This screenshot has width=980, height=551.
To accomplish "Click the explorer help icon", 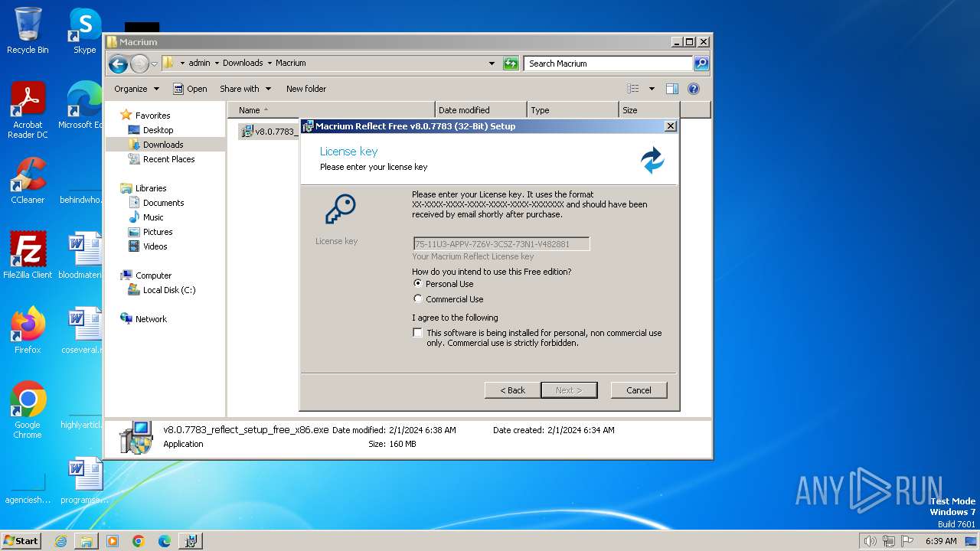I will click(694, 89).
